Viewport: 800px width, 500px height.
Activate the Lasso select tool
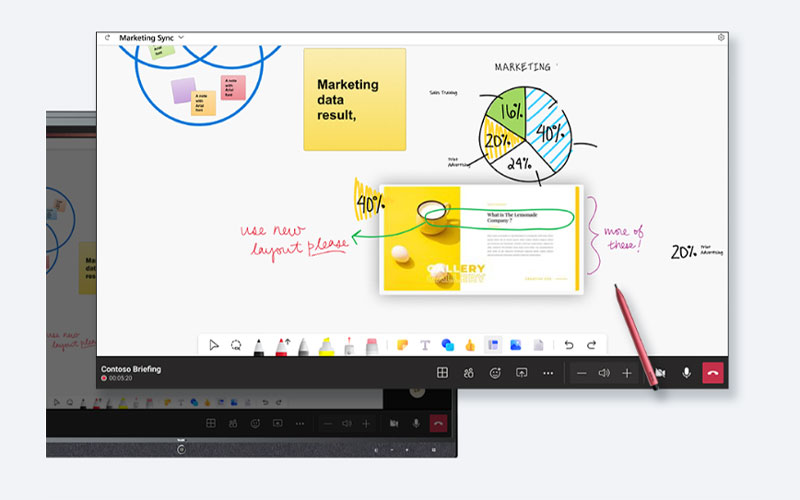[x=236, y=345]
